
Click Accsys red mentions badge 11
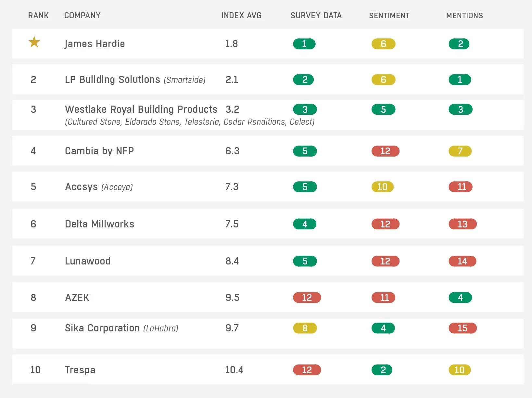(x=461, y=187)
